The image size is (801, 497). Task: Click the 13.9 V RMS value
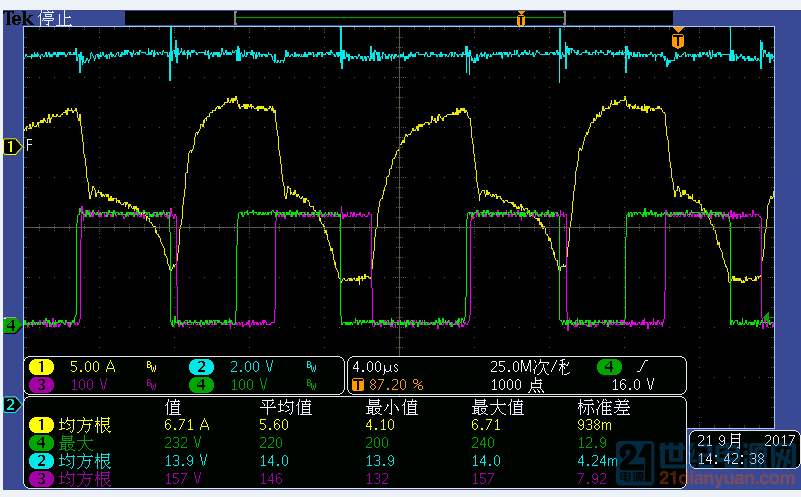point(185,461)
